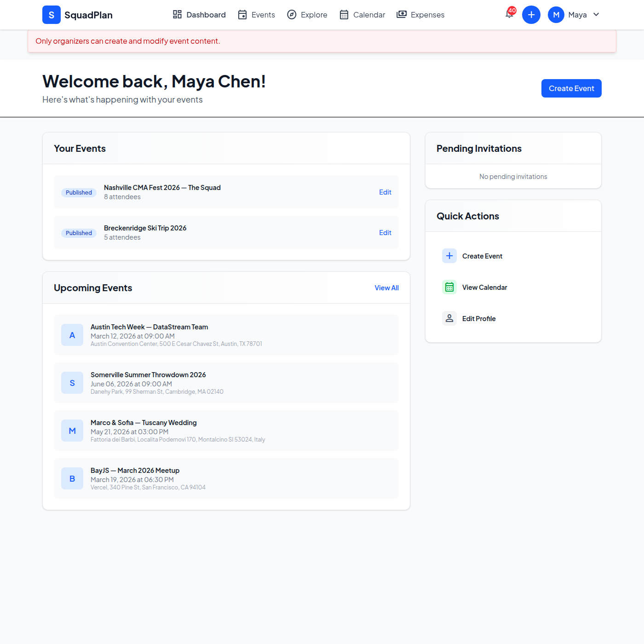
Task: Go to the Dashboard nav item
Action: pyautogui.click(x=199, y=15)
